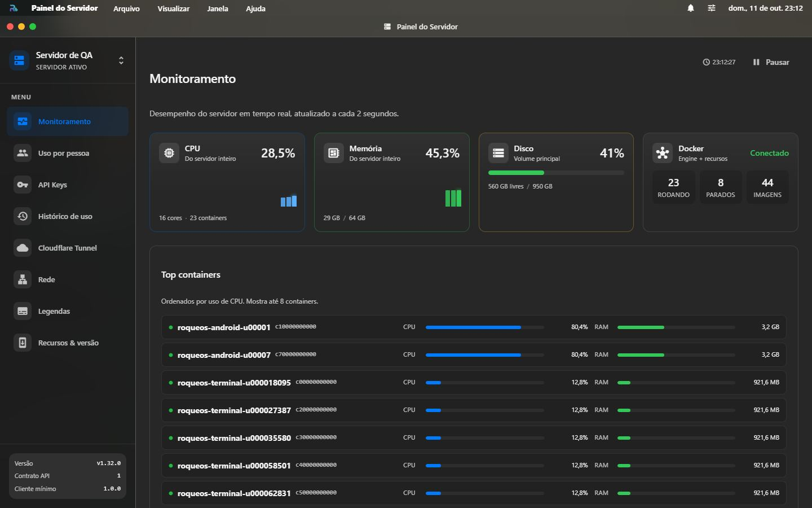Click the Cloudflare Tunnel cloud icon
Image resolution: width=812 pixels, height=508 pixels.
pos(23,248)
